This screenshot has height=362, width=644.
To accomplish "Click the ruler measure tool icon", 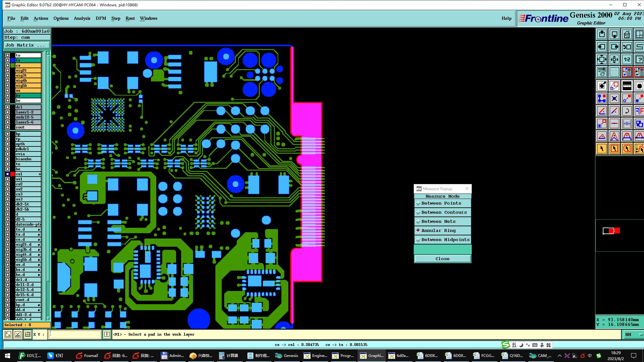I will (x=627, y=85).
